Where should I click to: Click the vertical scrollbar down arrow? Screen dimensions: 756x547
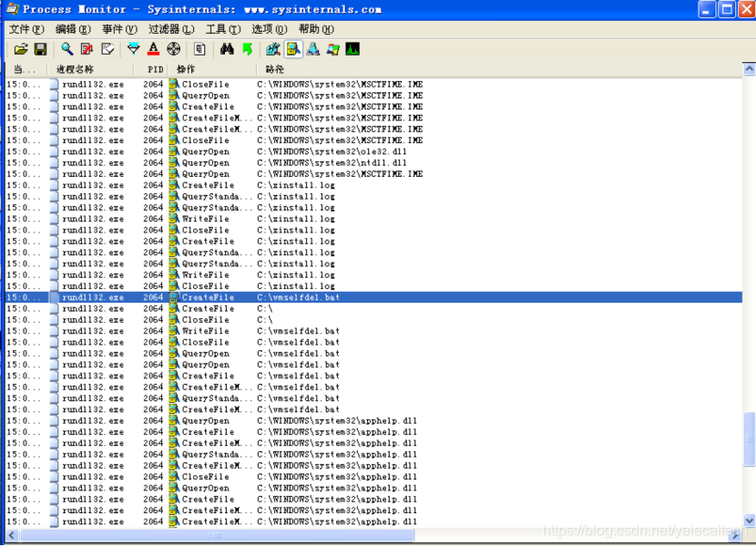749,521
